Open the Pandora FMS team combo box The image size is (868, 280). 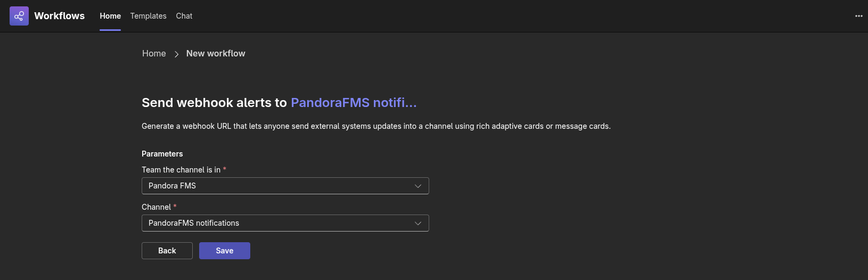285,186
